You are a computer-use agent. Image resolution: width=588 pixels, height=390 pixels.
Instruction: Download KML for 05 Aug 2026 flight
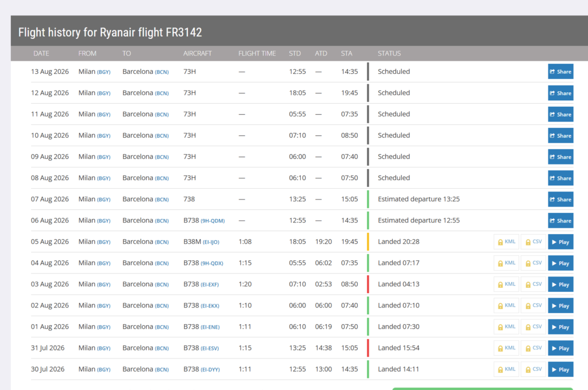506,242
